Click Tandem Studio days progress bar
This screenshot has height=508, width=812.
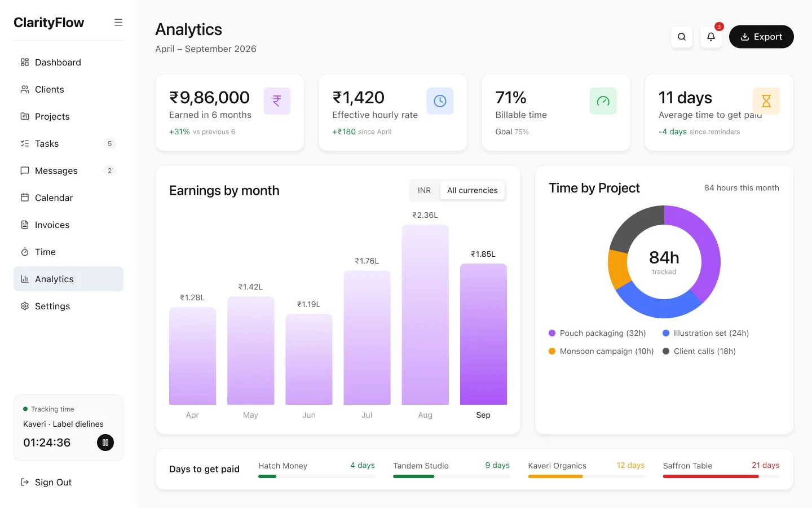tap(451, 476)
